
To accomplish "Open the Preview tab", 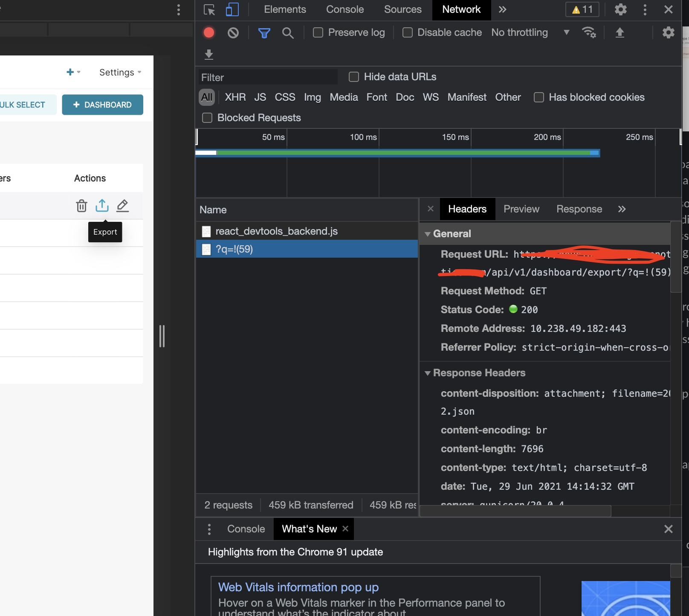I will tap(521, 209).
